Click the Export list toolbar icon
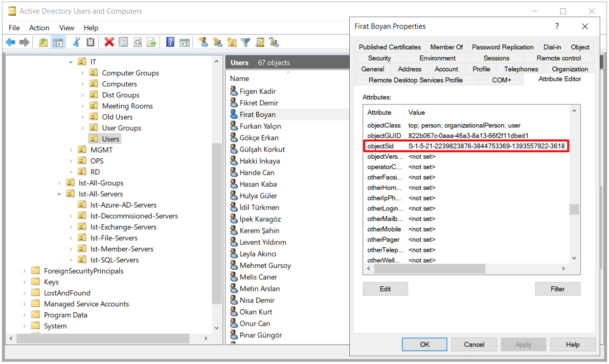This screenshot has width=609, height=364. 152,43
